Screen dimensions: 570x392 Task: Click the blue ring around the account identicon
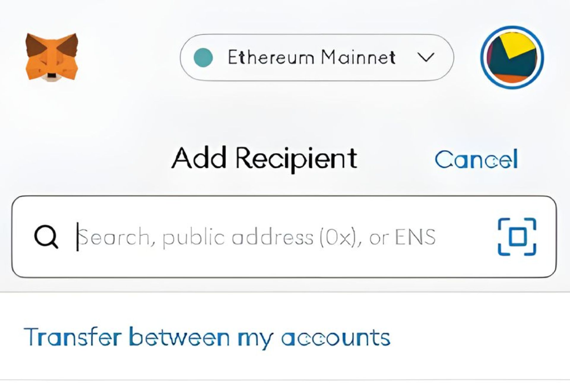pos(512,57)
